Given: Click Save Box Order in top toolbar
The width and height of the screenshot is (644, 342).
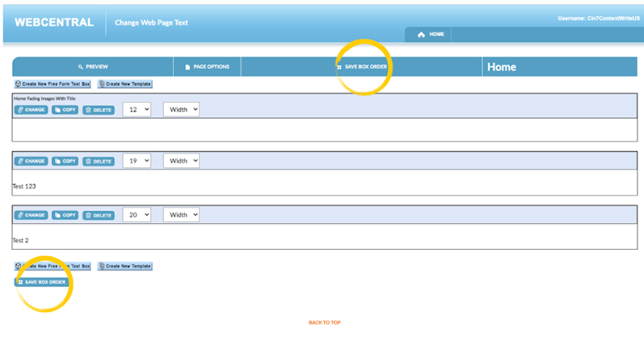Looking at the screenshot, I should (x=361, y=66).
